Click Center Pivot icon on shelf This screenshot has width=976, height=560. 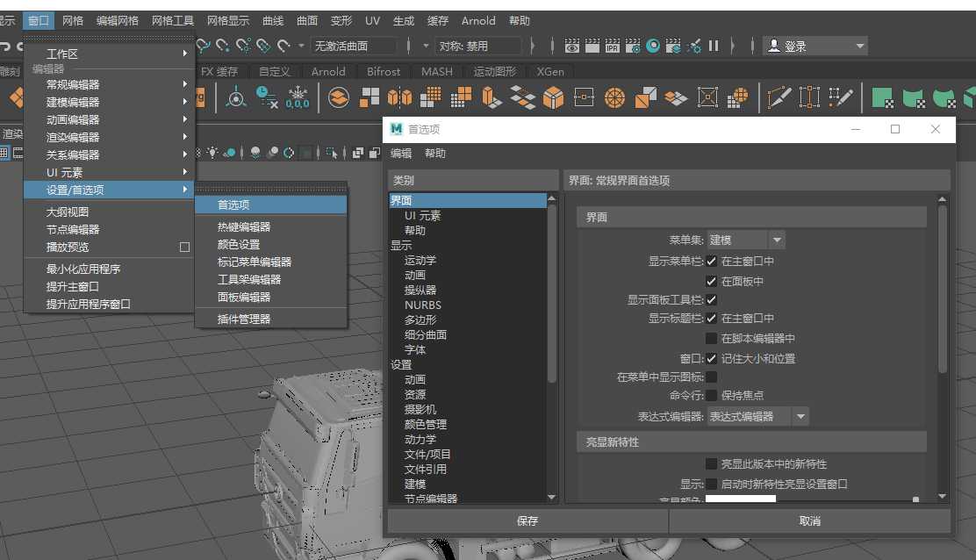click(236, 97)
